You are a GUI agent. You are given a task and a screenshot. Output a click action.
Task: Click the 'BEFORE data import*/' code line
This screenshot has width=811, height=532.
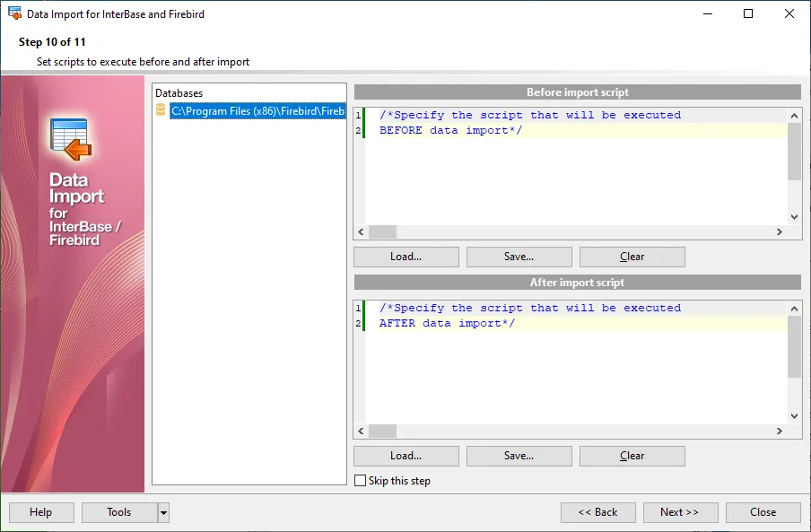[x=451, y=130]
